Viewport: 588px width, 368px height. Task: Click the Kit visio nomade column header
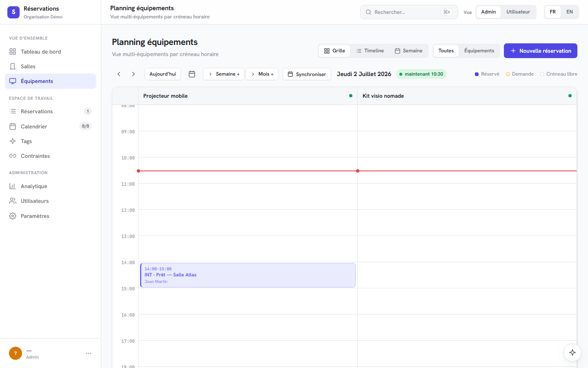[x=467, y=96]
